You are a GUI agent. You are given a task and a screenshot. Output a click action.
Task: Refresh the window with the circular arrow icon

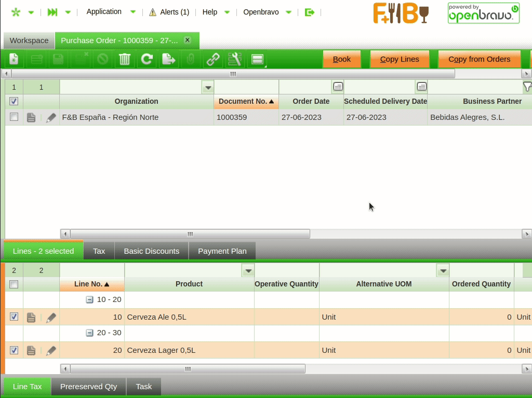click(147, 59)
